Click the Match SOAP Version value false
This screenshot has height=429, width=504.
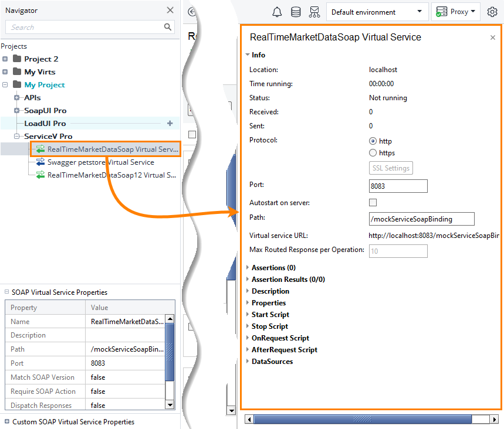[126, 377]
